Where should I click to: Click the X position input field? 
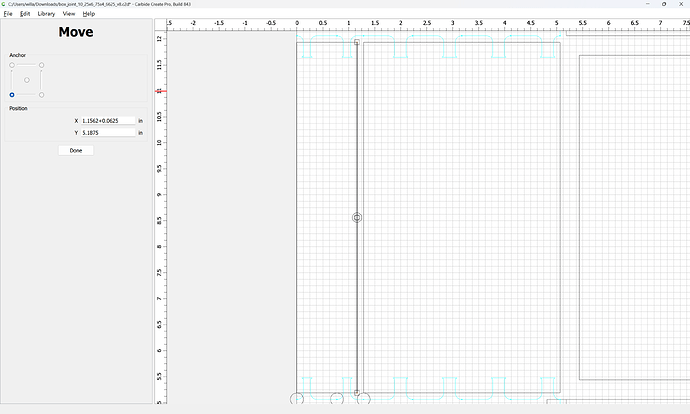108,121
